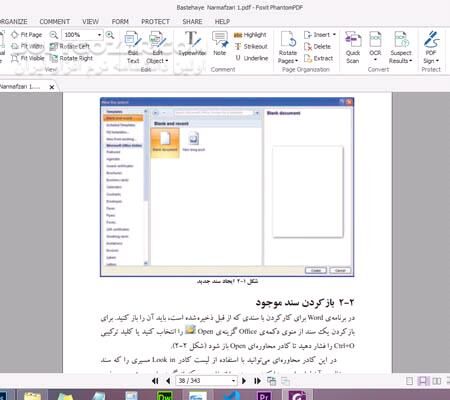450x400 pixels.
Task: Open the FORM ribbon tab
Action: (x=120, y=22)
